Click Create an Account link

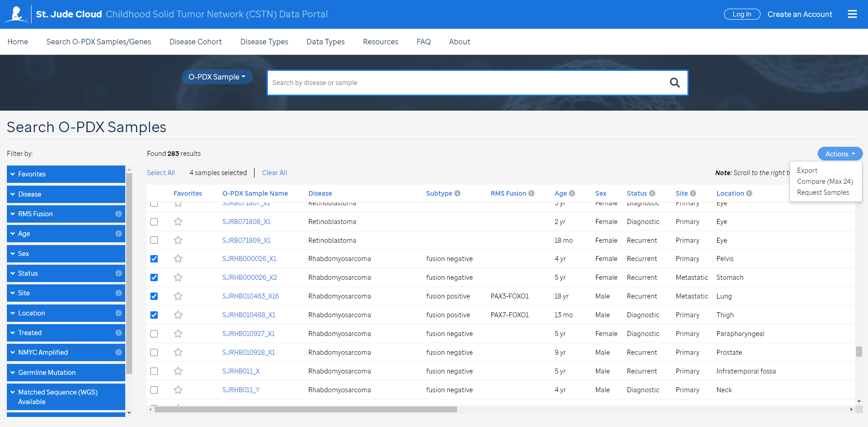[x=800, y=14]
